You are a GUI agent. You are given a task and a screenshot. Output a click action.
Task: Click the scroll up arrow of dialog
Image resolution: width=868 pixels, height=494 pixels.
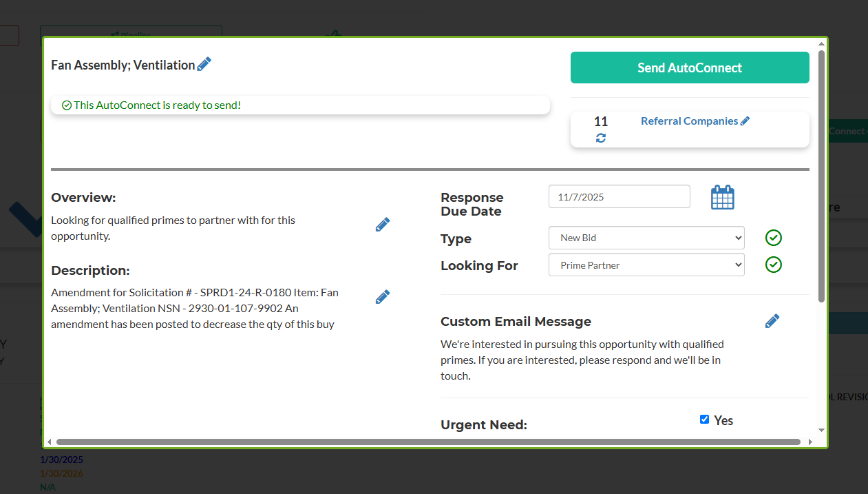[821, 43]
